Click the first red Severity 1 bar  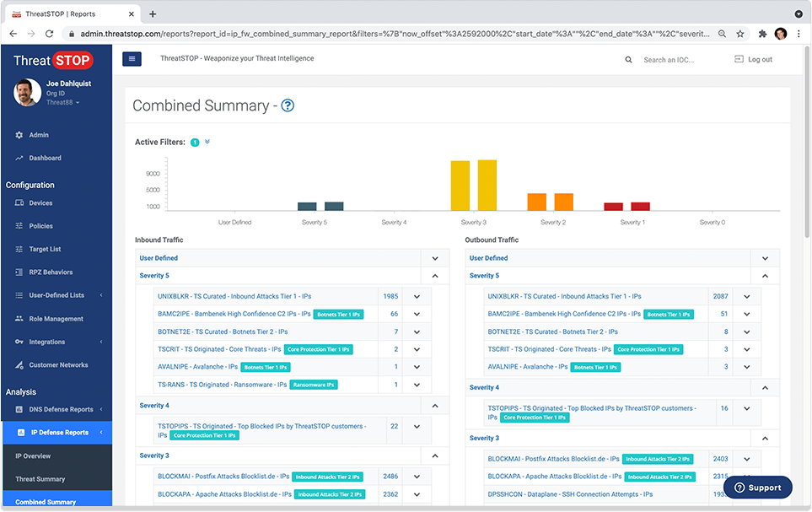pyautogui.click(x=614, y=207)
